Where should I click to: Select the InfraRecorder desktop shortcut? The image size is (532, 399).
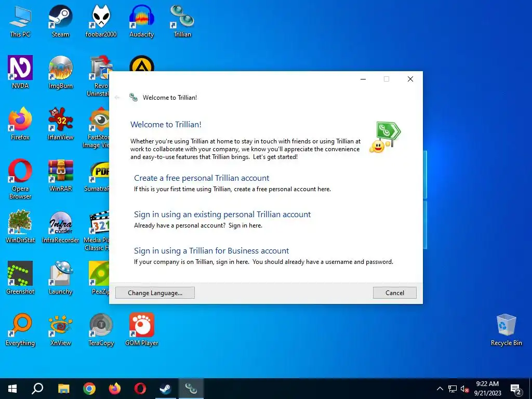pos(60,227)
